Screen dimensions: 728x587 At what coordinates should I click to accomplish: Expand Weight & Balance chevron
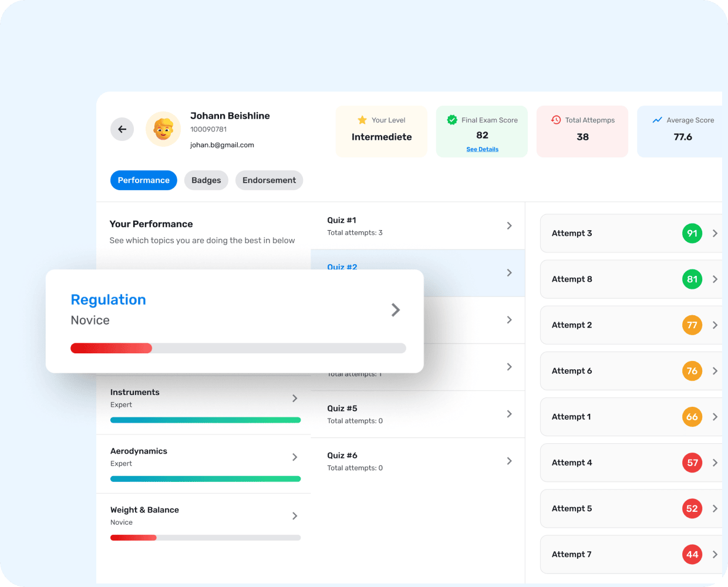coord(295,516)
